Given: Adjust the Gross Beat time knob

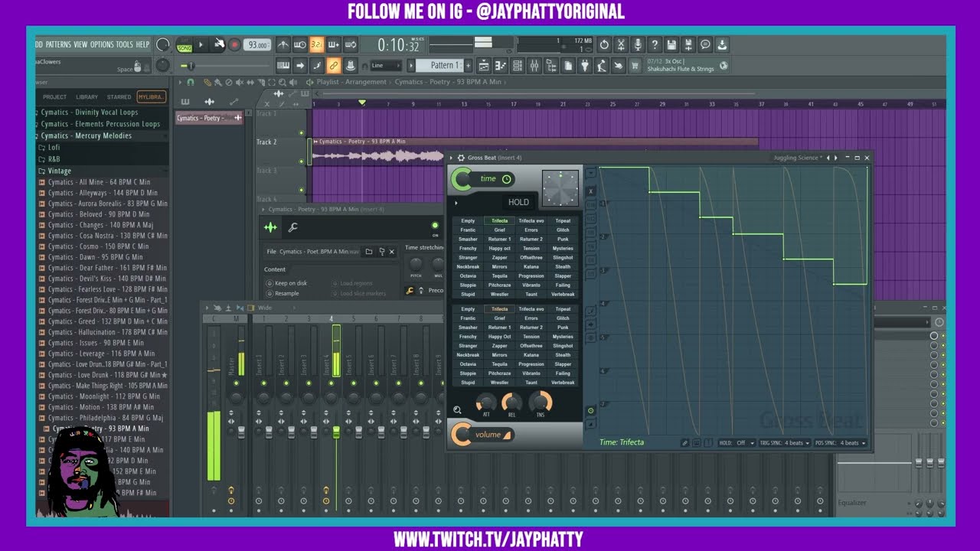Looking at the screenshot, I should click(x=462, y=179).
